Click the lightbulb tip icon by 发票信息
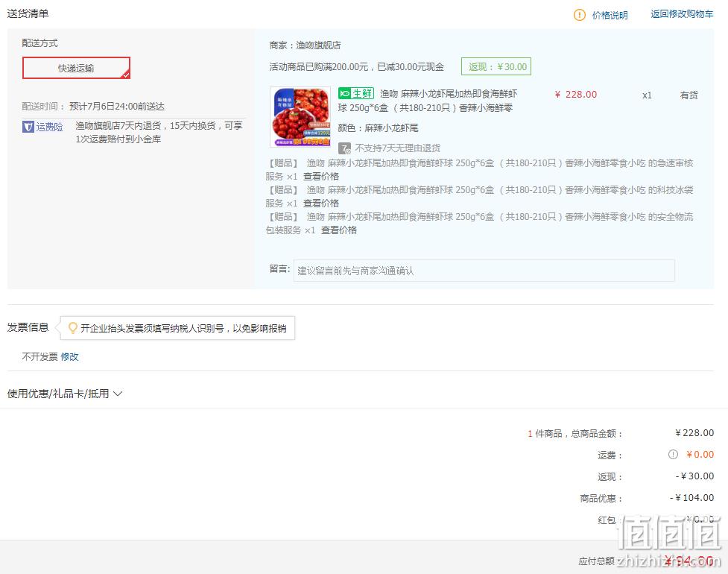Viewport: 728px width, 574px height. (72, 328)
